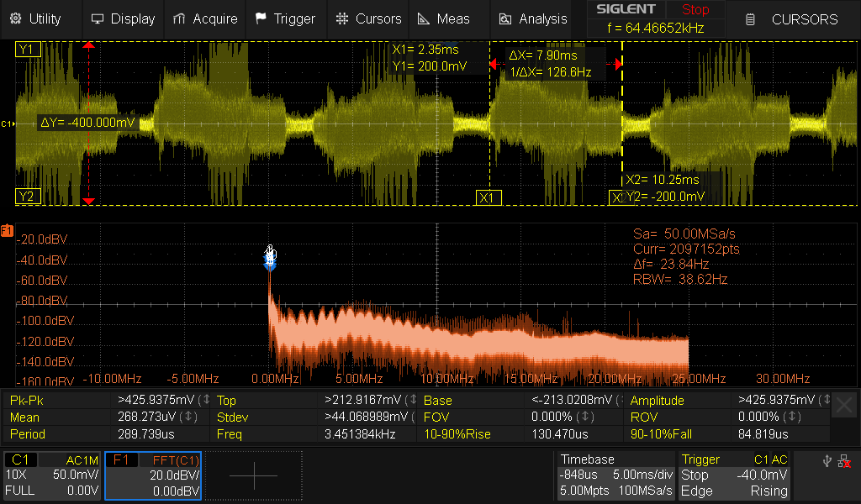Click the Display monitor icon

coord(98,19)
